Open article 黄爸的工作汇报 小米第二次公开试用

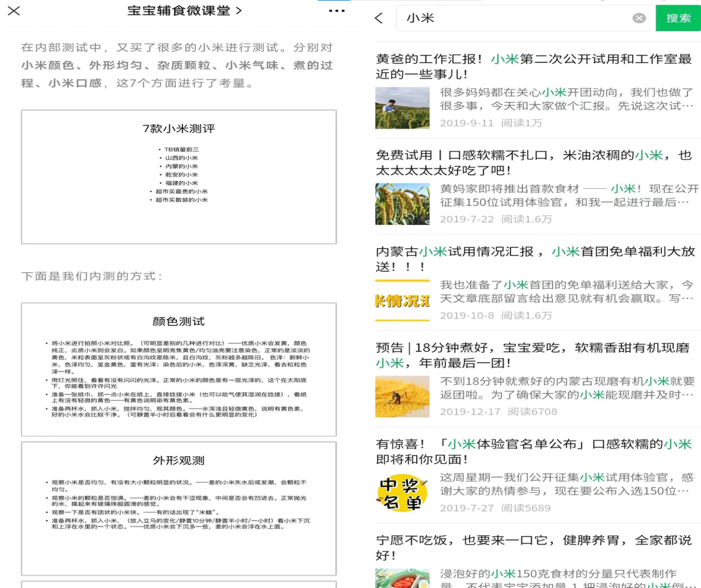click(533, 66)
